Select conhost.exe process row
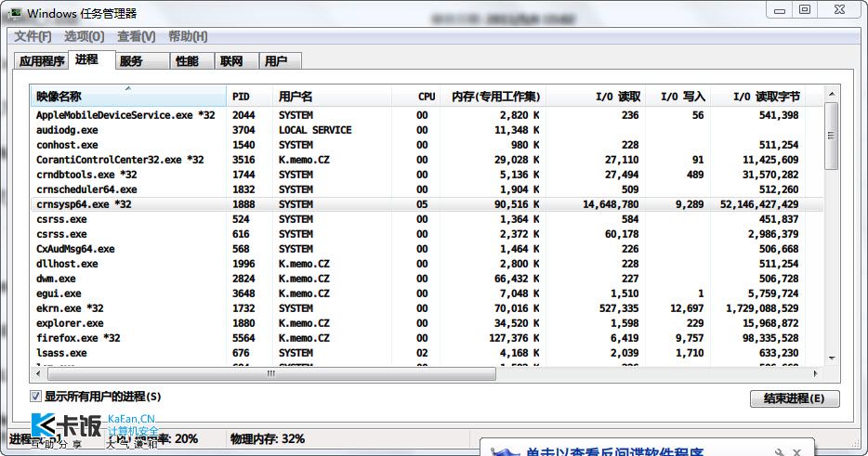 427,145
